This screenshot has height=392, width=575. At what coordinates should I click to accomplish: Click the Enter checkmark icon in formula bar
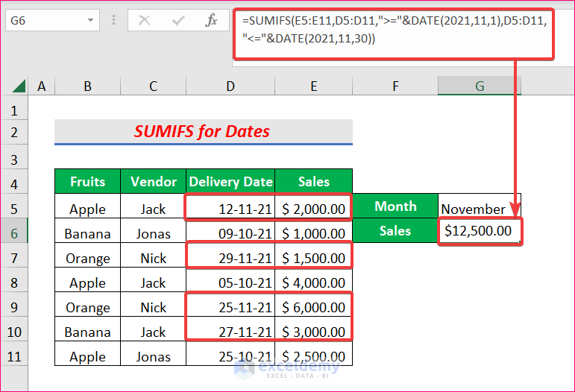coord(178,21)
